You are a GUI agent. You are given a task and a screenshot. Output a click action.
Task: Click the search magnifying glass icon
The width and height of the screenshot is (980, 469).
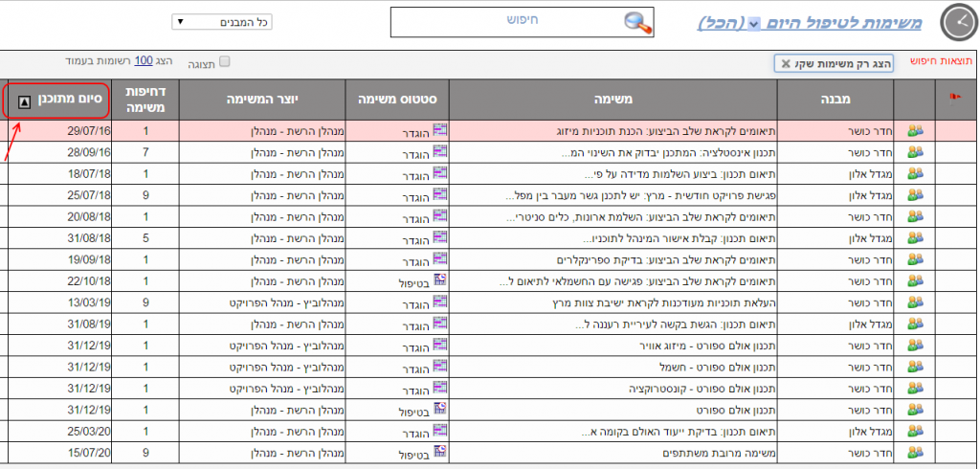coord(636,22)
